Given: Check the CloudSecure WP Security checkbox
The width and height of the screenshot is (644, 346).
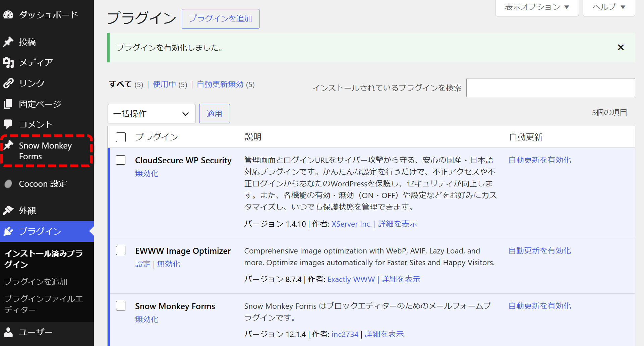Looking at the screenshot, I should tap(121, 160).
